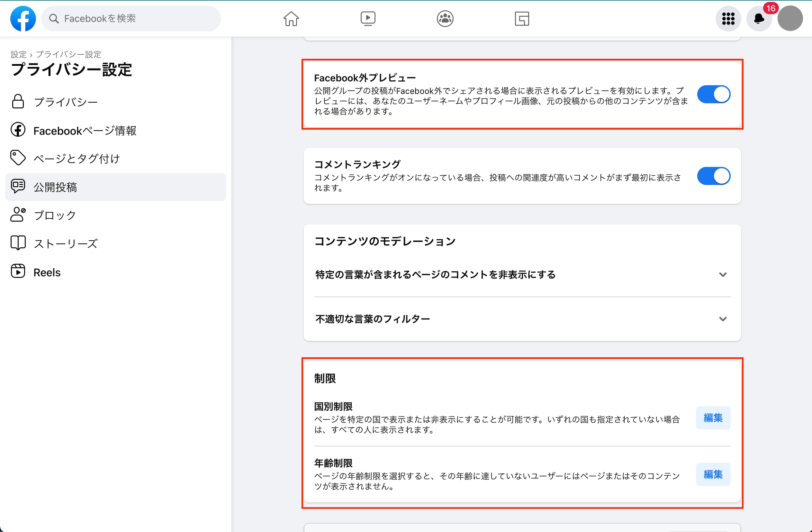Image resolution: width=812 pixels, height=532 pixels.
Task: Open Facebookページ情報 settings section
Action: (x=116, y=130)
